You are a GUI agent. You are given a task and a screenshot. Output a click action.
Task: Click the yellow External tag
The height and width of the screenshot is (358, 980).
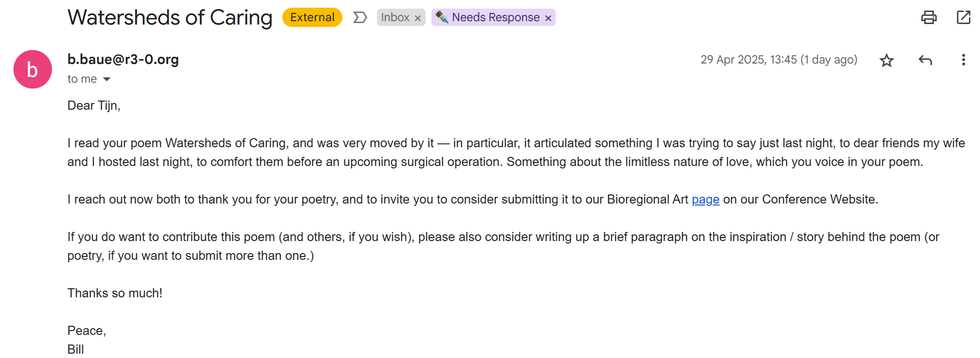pos(312,18)
